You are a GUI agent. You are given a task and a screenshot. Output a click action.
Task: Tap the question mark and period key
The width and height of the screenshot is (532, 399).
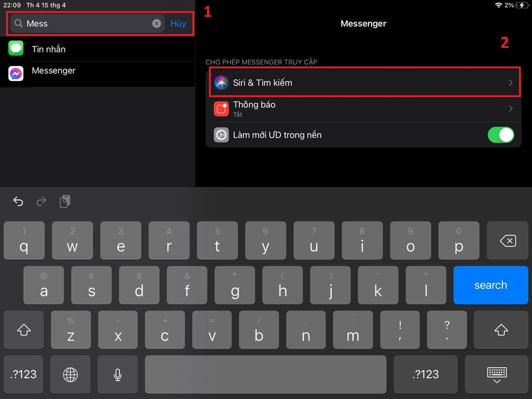click(447, 330)
